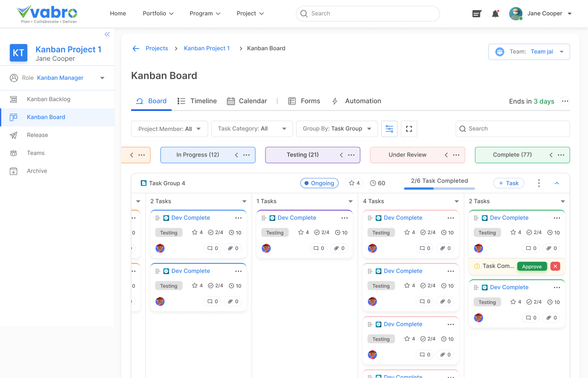Toggle the Ongoing status pill
Image resolution: width=588 pixels, height=378 pixels.
319,183
